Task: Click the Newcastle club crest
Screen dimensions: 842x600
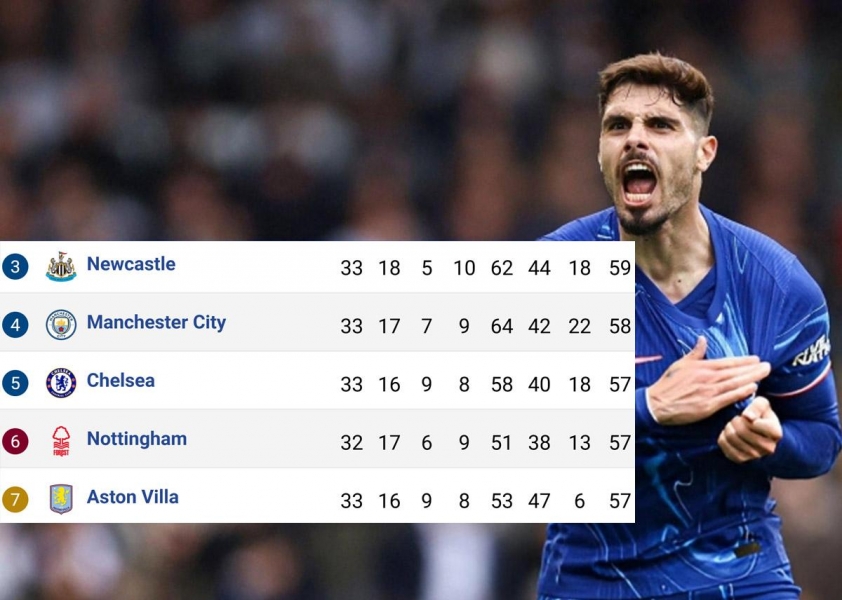Action: point(61,266)
